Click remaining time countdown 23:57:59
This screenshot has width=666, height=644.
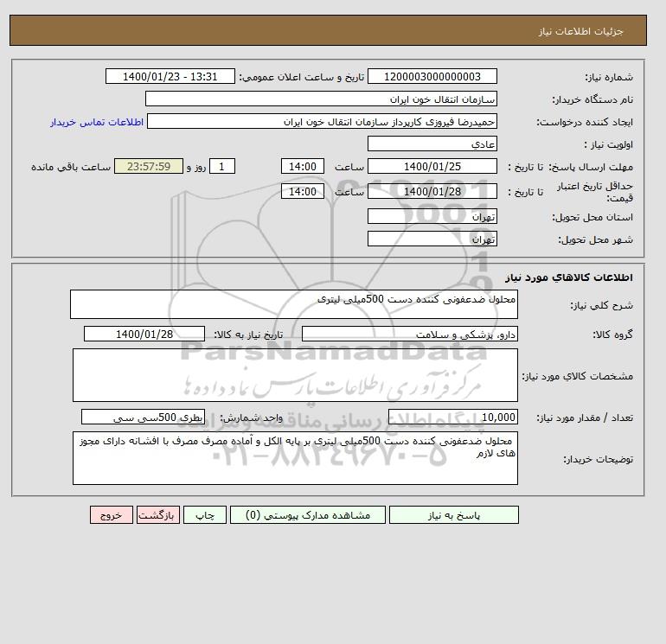149,167
